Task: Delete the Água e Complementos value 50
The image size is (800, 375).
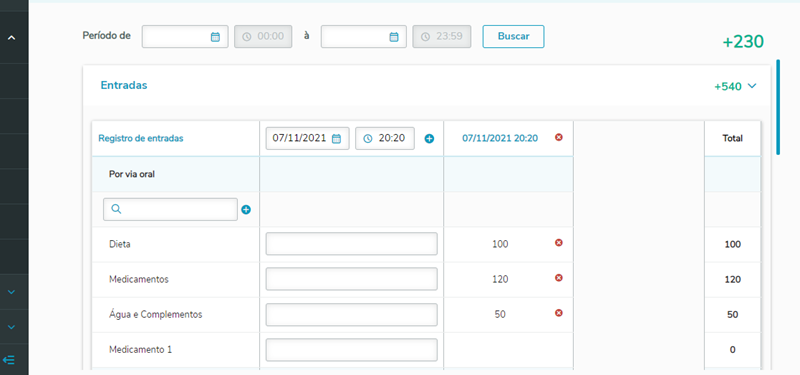Action: pyautogui.click(x=559, y=313)
